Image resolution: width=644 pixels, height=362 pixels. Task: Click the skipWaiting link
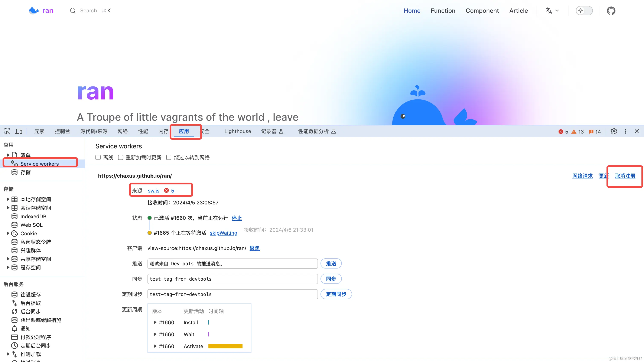click(x=223, y=233)
